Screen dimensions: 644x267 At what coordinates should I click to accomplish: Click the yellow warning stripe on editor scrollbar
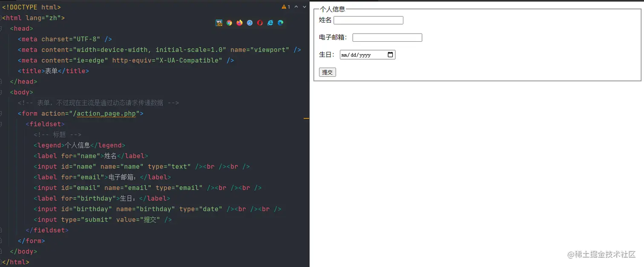click(306, 119)
